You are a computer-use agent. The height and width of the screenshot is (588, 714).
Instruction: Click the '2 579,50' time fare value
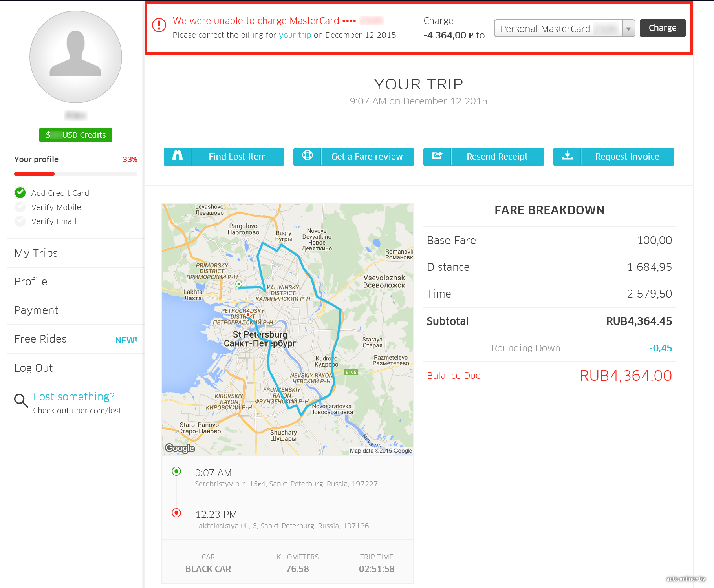coord(650,294)
